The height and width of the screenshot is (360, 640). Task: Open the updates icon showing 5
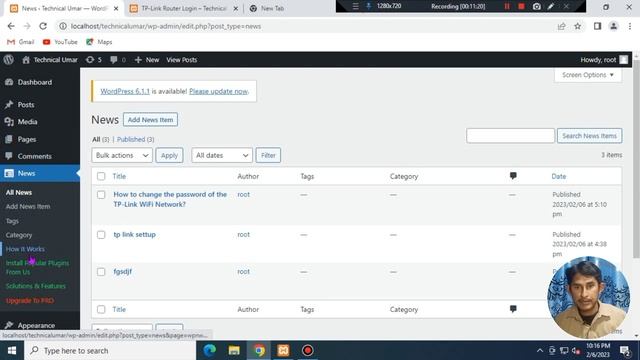click(x=93, y=60)
